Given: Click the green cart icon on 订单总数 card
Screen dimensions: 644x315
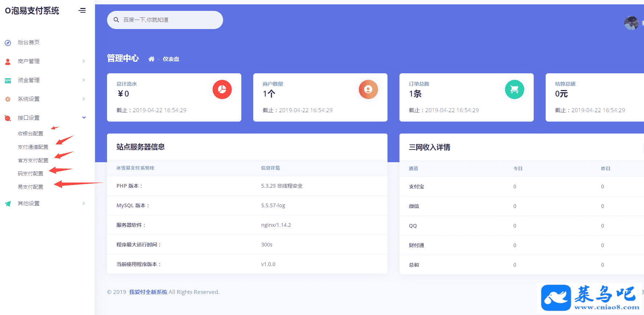Looking at the screenshot, I should 514,89.
